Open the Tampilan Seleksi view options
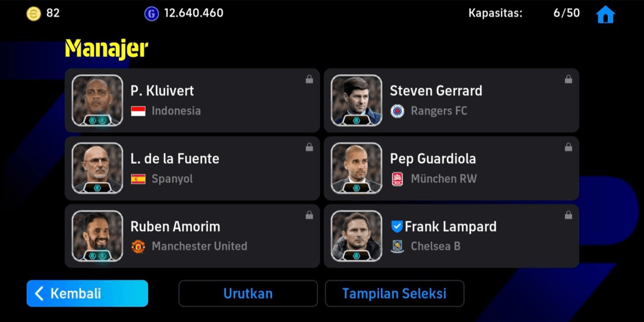The height and width of the screenshot is (322, 644). (x=394, y=293)
